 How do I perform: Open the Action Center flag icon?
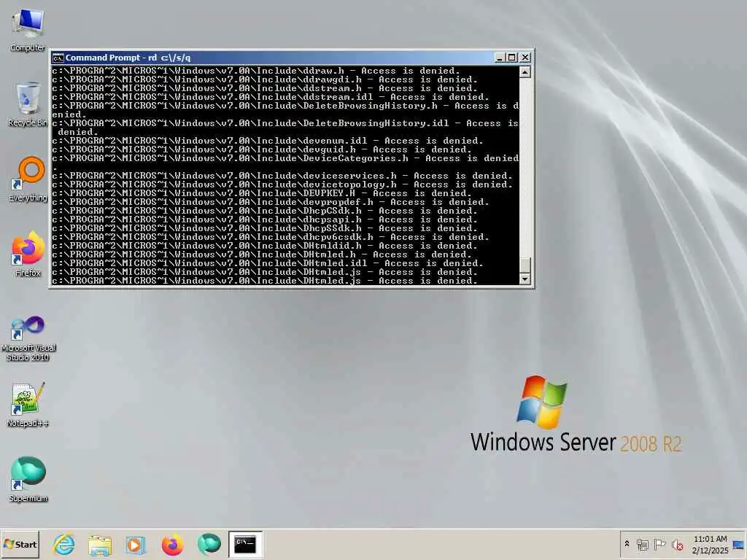659,544
